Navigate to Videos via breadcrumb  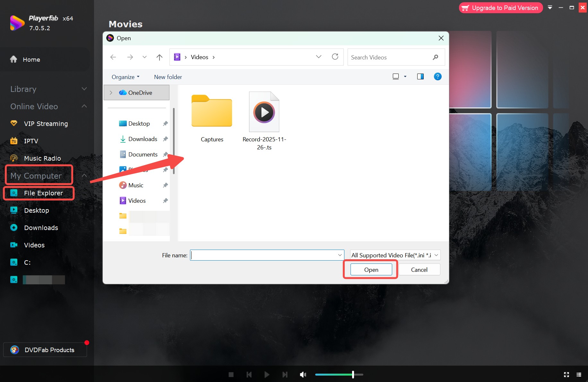(199, 57)
